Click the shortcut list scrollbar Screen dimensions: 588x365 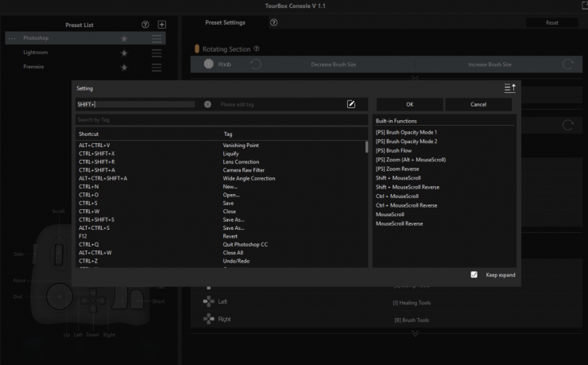pyautogui.click(x=366, y=147)
